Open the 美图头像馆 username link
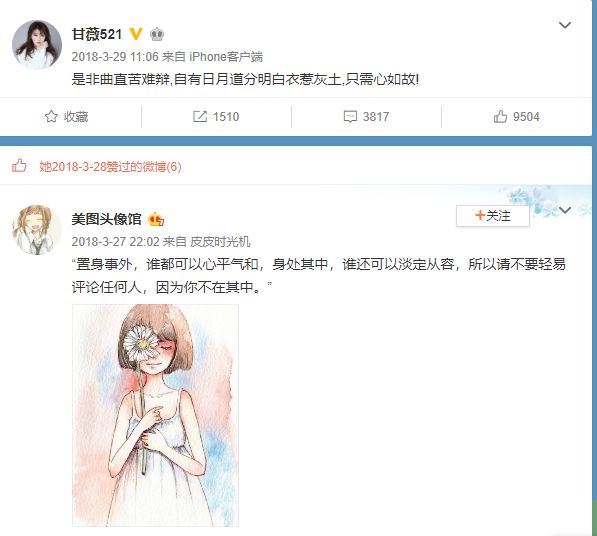The width and height of the screenshot is (597, 536). (106, 219)
